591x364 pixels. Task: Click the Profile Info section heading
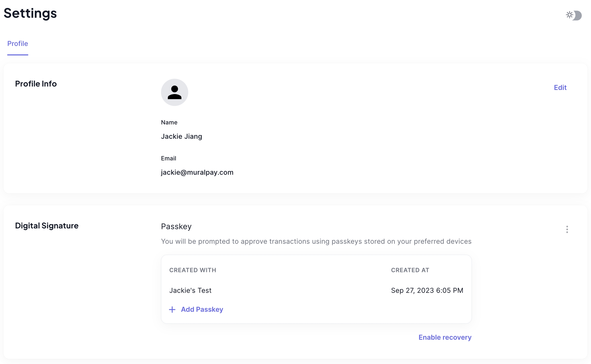[36, 84]
